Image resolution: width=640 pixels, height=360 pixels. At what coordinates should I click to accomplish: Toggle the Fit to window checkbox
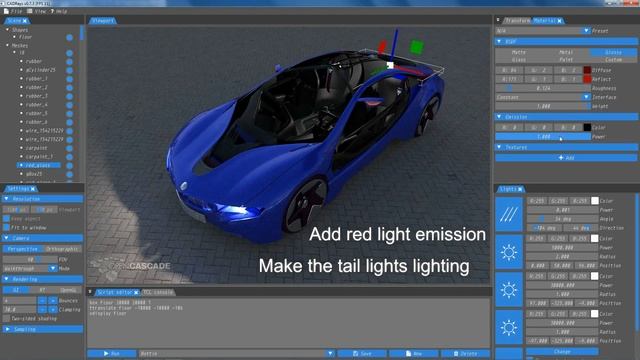coord(6,227)
